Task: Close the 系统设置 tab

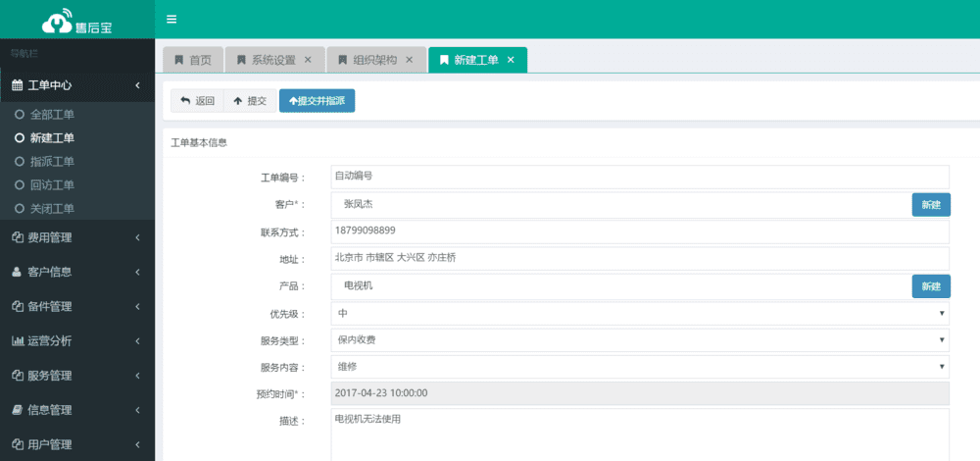Action: [308, 60]
